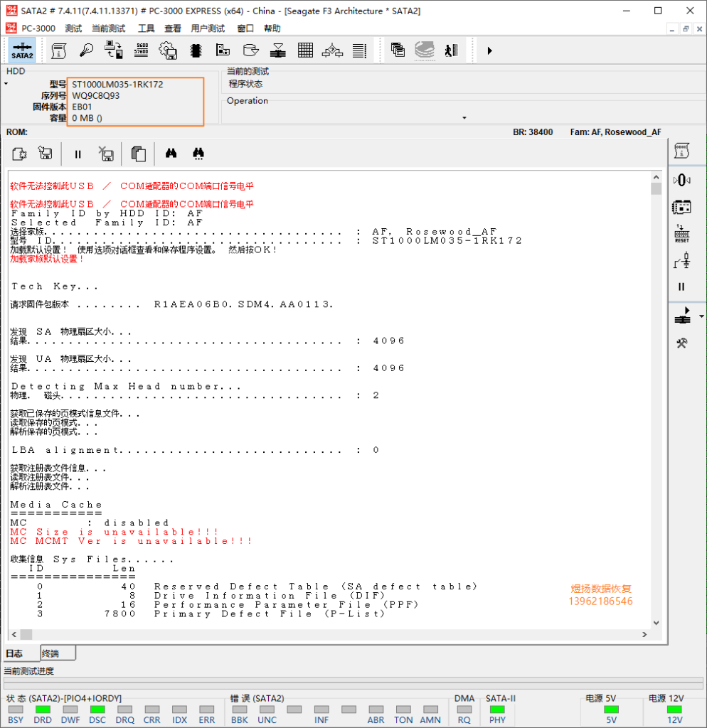Click the binoculars find icon
Screen dimensions: 707x728
pyautogui.click(x=171, y=154)
